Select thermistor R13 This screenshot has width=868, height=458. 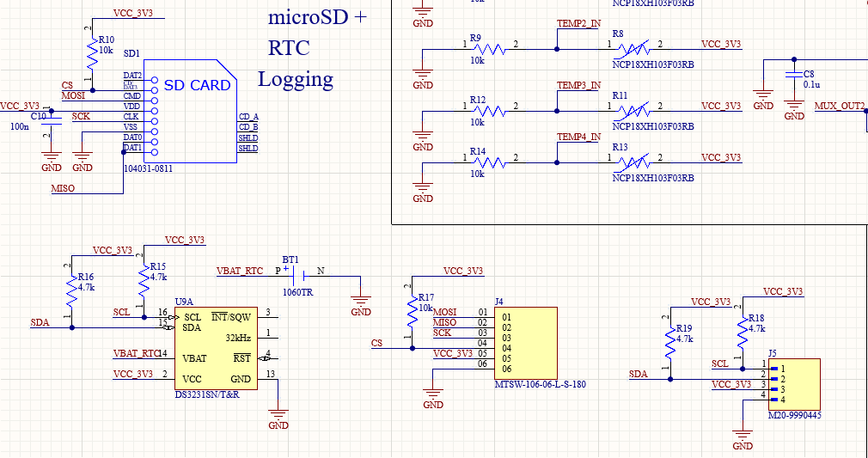click(634, 162)
